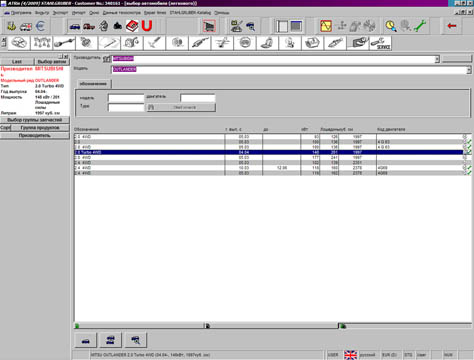Open the SERVICE wrench parts group
The image size is (474, 360).
coord(380,43)
